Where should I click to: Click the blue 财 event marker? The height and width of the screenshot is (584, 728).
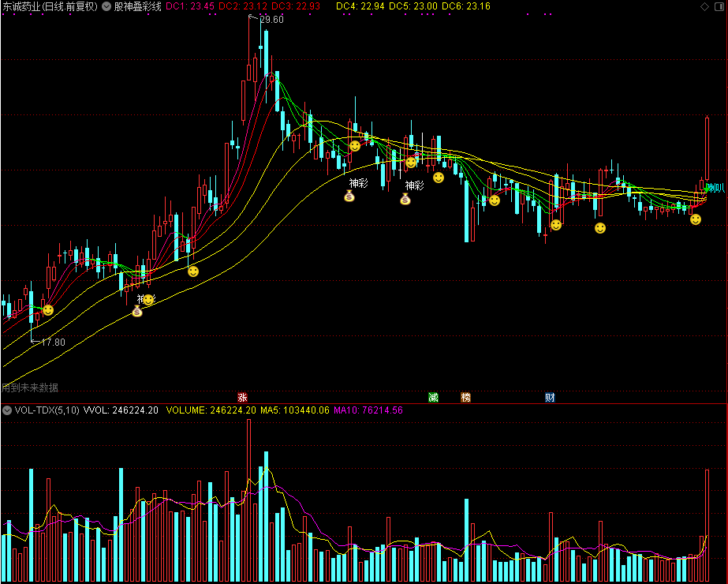click(551, 397)
